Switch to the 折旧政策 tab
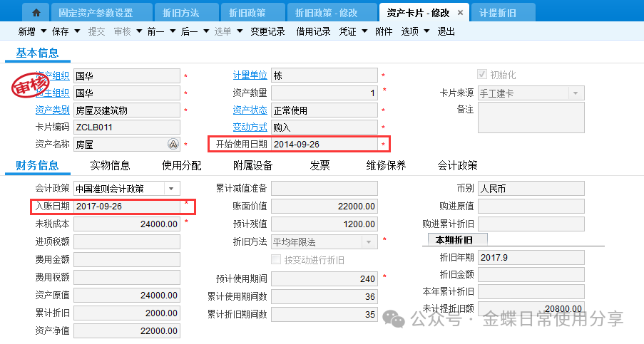644x344 pixels. click(x=248, y=13)
